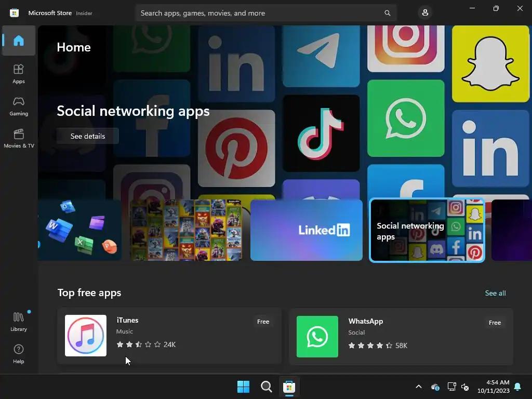Select the dark purple banner thumbnail

(x=512, y=230)
